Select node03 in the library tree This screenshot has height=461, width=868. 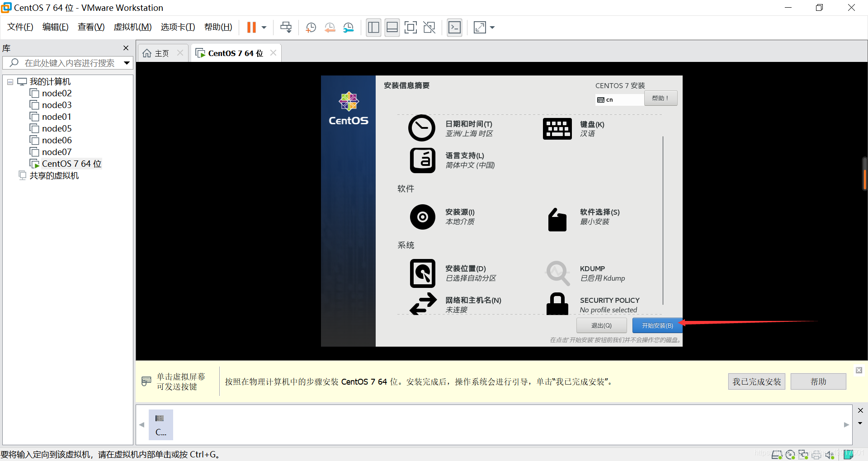point(51,105)
